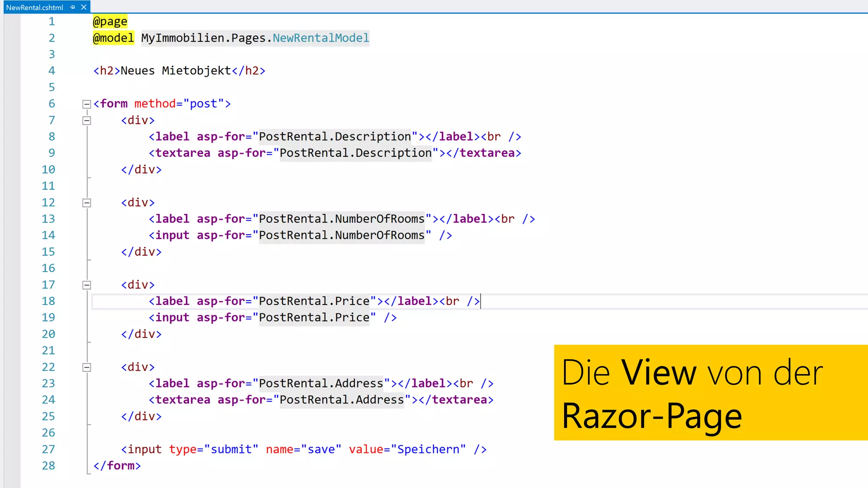Pin the NewRental.cshtml tab

(72, 7)
